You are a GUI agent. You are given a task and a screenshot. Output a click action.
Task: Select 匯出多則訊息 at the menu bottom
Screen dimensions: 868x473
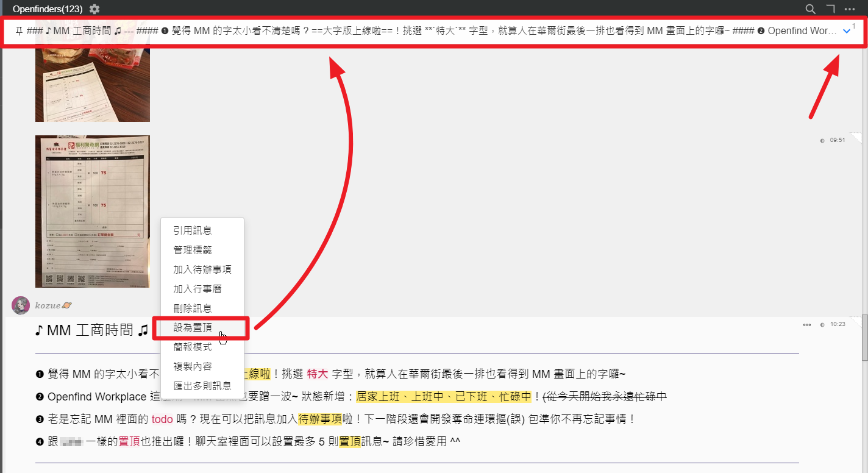click(x=202, y=386)
